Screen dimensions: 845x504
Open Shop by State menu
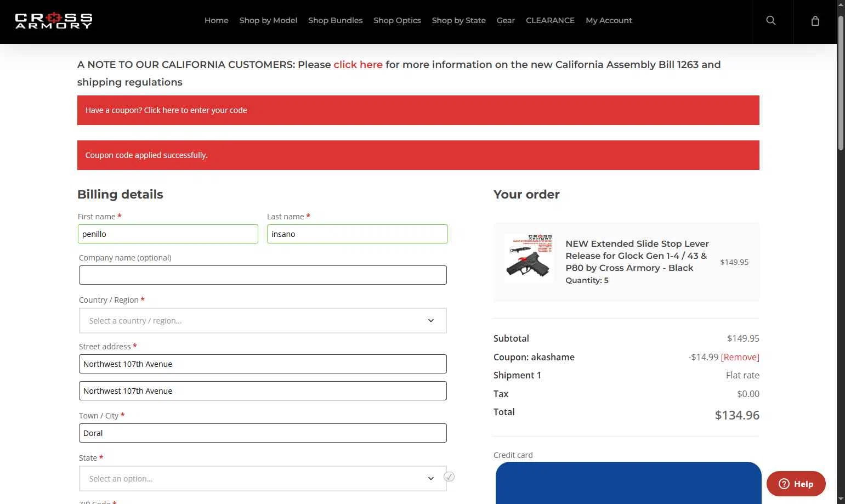[x=458, y=20]
